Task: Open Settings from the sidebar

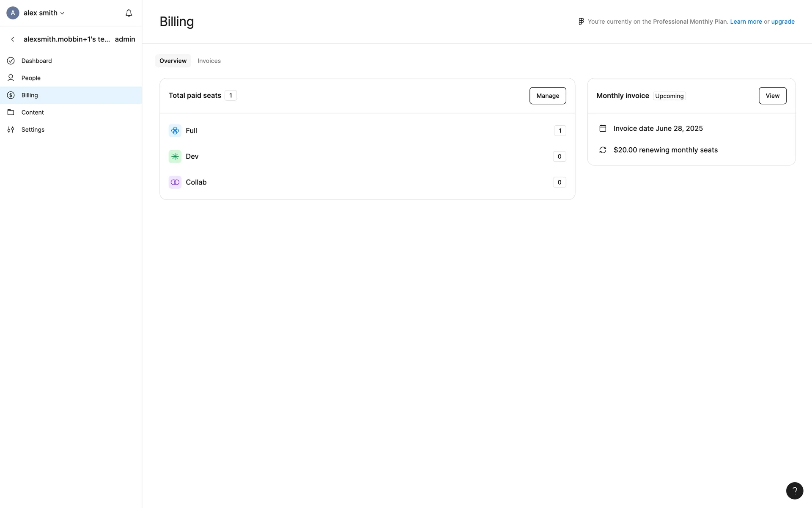Action: point(33,130)
